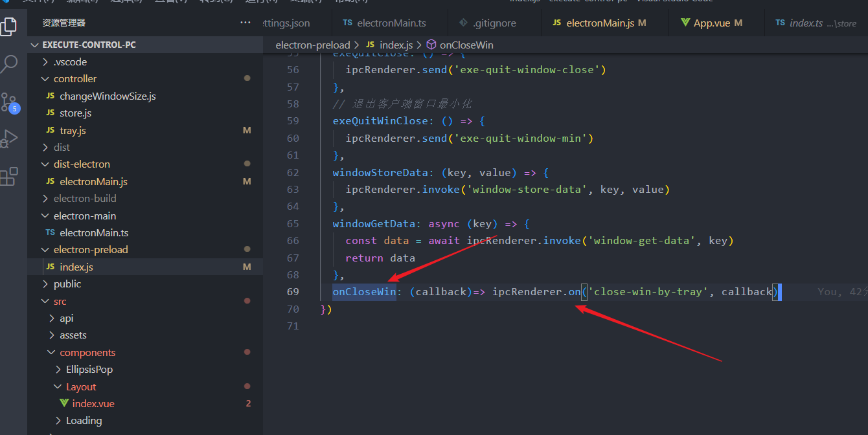Image resolution: width=868 pixels, height=435 pixels.
Task: Expand the EllipsisPop folder
Action: coord(89,370)
